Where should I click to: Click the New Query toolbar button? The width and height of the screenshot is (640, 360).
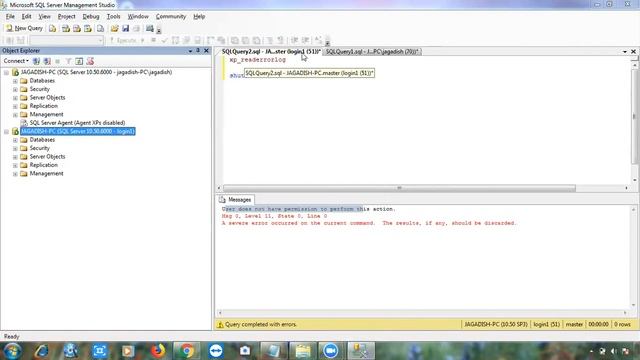pos(24,28)
